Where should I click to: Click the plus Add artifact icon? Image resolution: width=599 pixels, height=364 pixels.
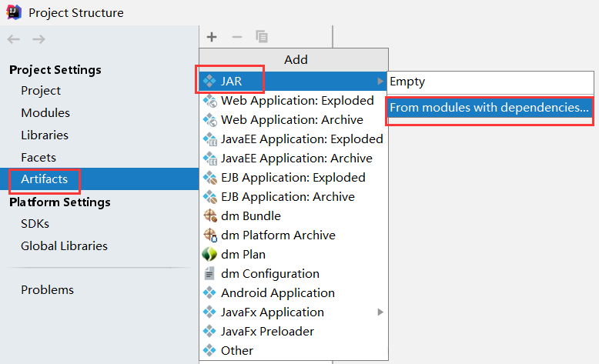coord(212,37)
